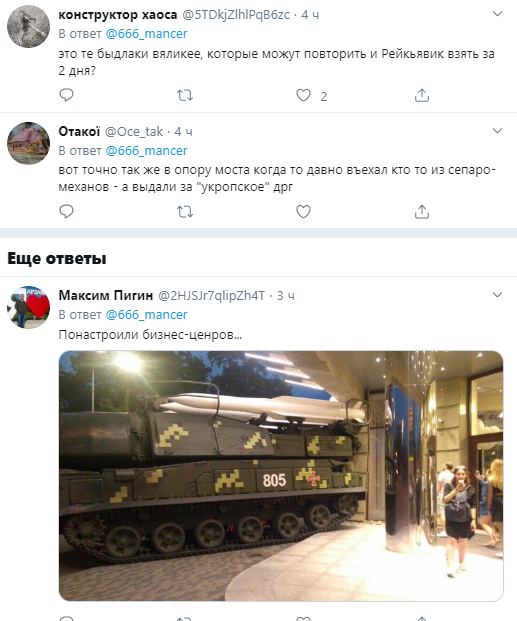Viewport: 517px width, 621px height.
Task: Open options chevron on Максим Пигин's tweet
Action: tap(497, 295)
